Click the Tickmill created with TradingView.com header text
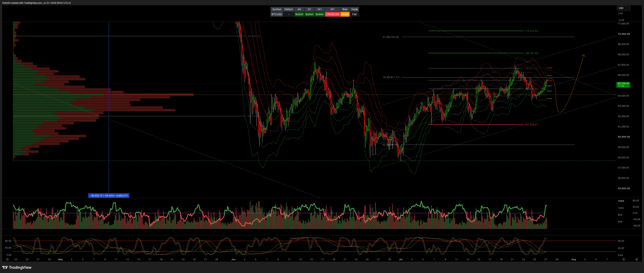The height and width of the screenshot is (273, 644). [x=36, y=3]
